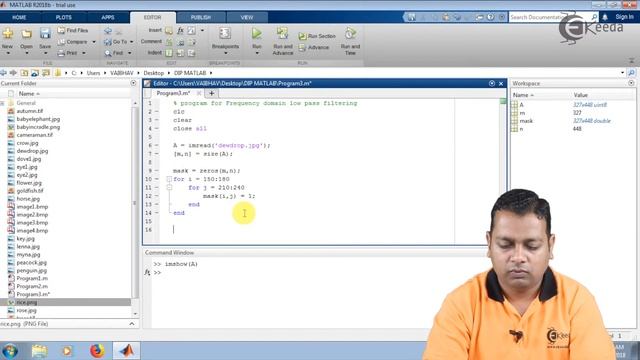Screen dimensions: 640x360
Task: Click the notification bell icon
Action: 605,17
